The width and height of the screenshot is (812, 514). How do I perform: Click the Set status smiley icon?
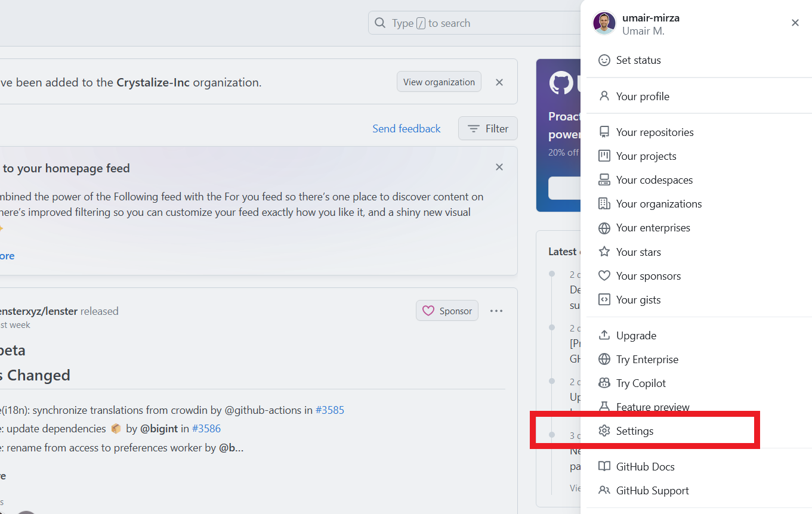(604, 60)
